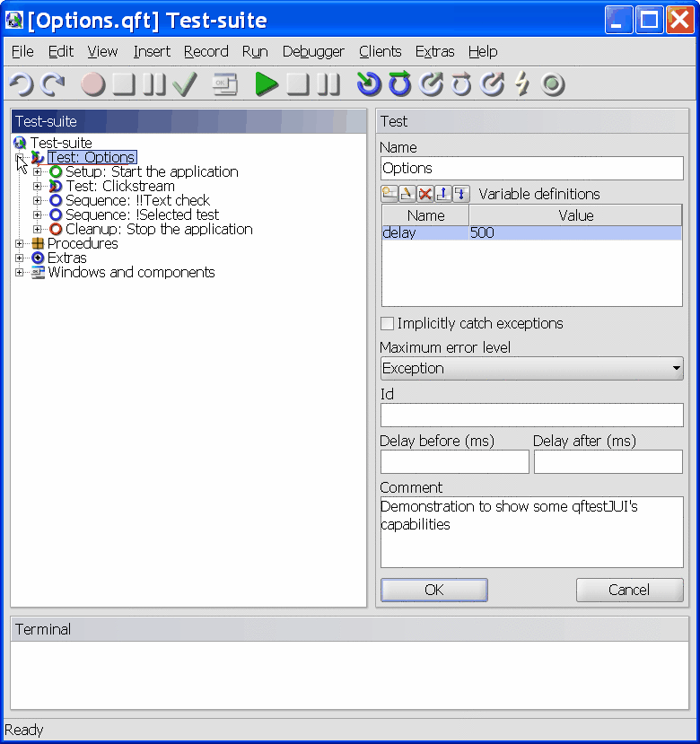Click the Delay after (ms) field
This screenshot has height=744, width=700.
click(608, 461)
